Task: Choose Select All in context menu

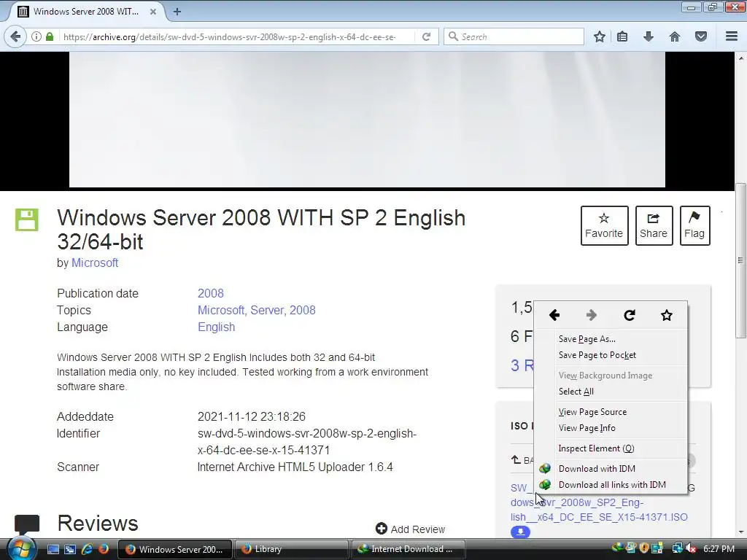Action: click(576, 392)
